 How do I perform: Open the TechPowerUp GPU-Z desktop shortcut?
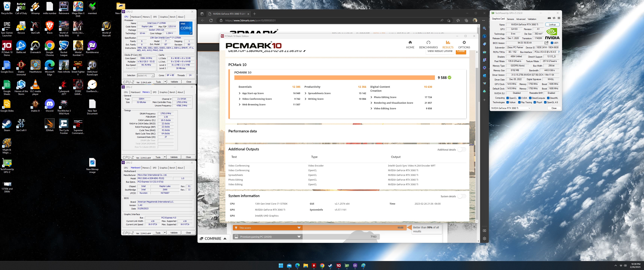[x=7, y=166]
